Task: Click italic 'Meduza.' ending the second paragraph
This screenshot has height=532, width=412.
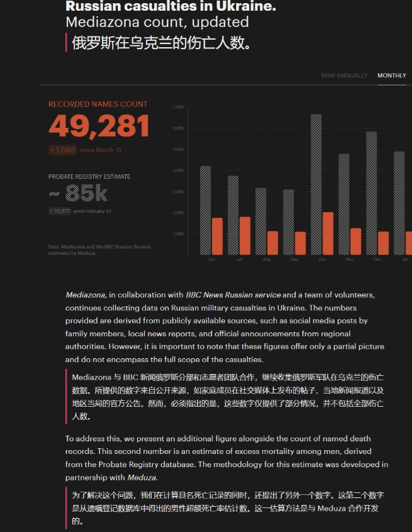Action: point(142,477)
